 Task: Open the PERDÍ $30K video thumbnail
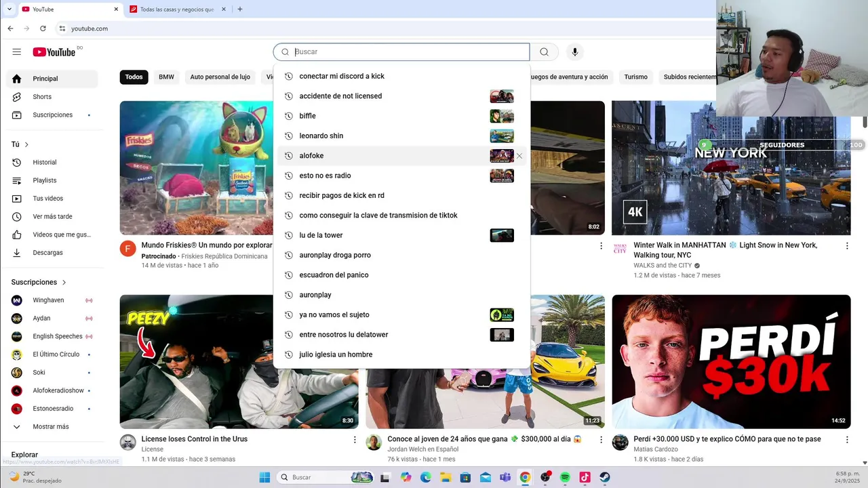tap(731, 361)
